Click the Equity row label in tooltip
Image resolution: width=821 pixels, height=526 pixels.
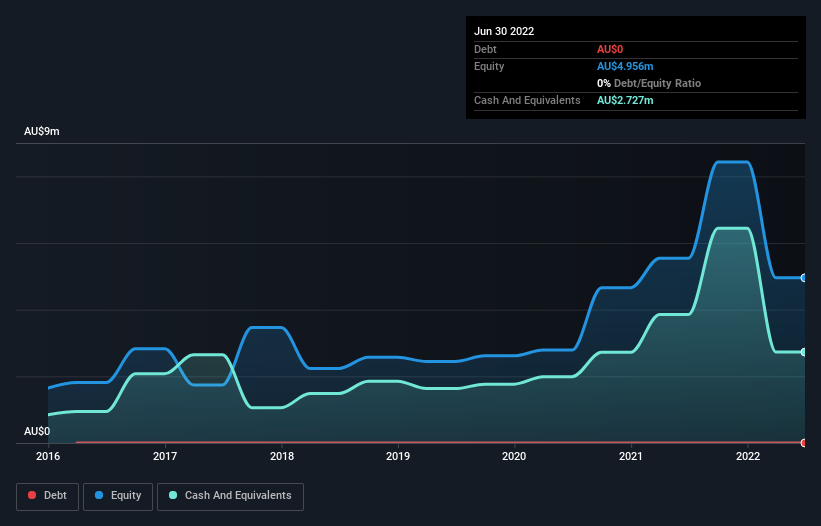pos(489,66)
